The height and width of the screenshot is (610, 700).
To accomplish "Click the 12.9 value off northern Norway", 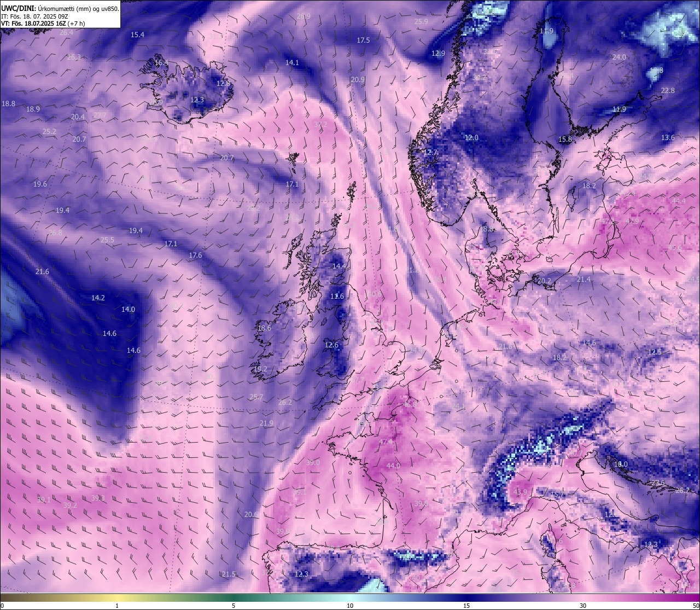I will point(438,54).
